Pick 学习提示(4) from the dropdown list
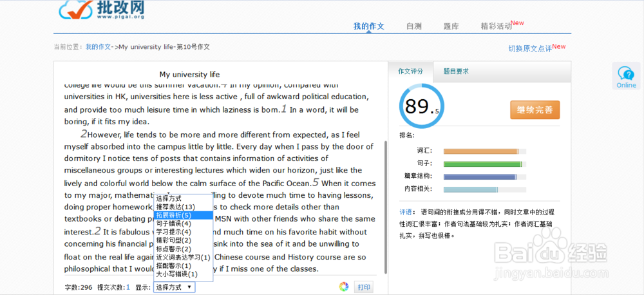 point(173,232)
